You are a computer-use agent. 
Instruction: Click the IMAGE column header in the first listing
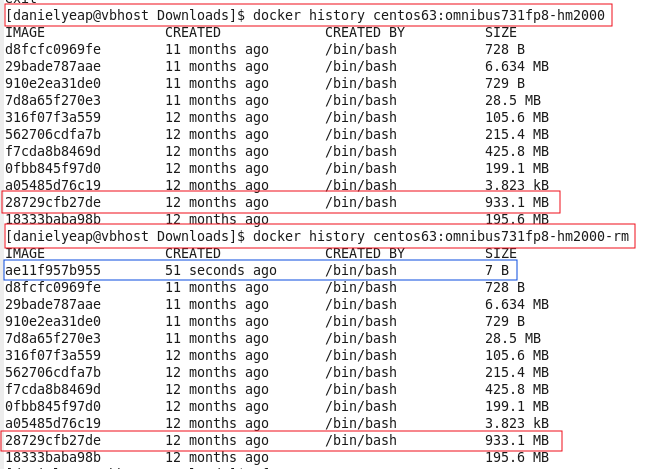25,32
